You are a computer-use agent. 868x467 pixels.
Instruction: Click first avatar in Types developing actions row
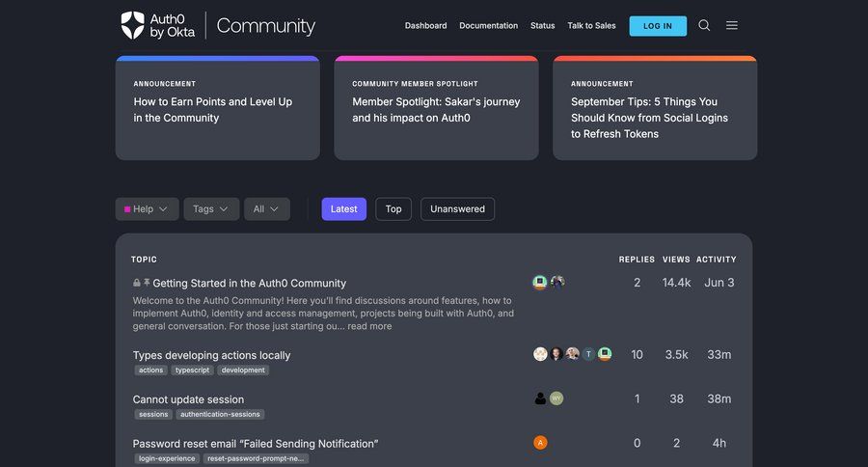coord(540,354)
